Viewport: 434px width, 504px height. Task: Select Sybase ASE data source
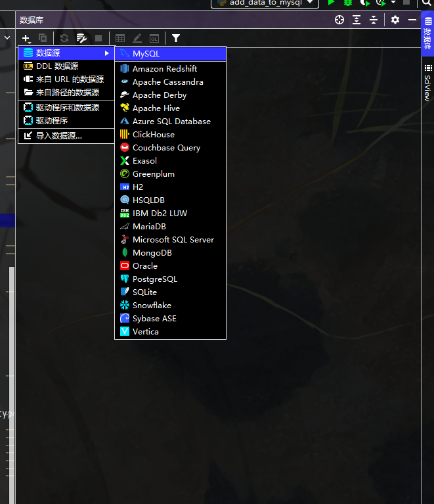[170, 319]
